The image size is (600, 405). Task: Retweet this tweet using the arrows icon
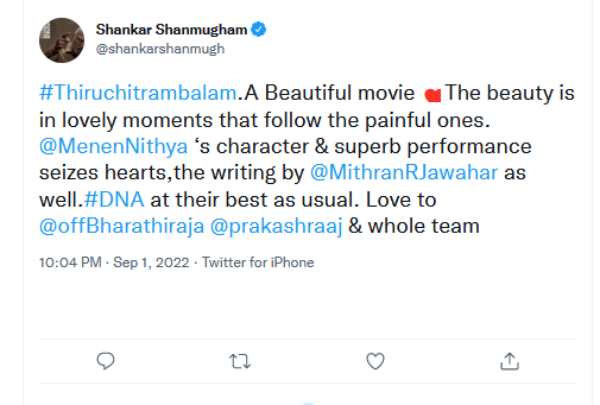point(240,360)
